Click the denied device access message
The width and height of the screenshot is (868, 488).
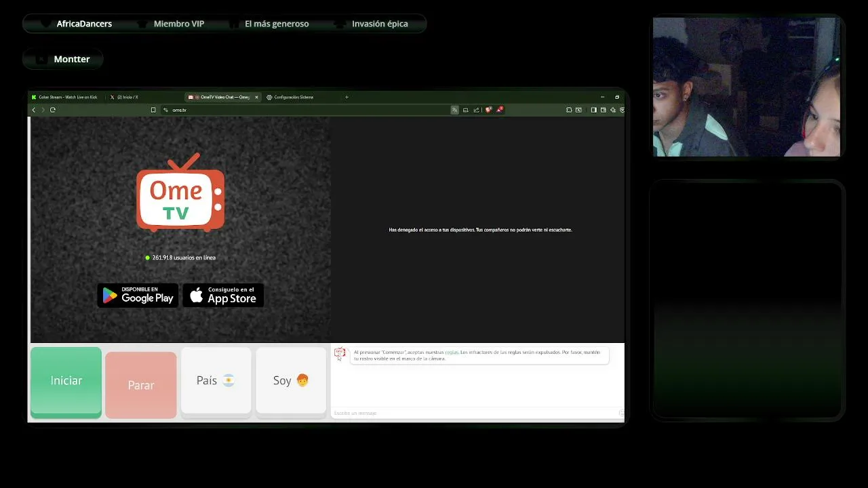(480, 230)
